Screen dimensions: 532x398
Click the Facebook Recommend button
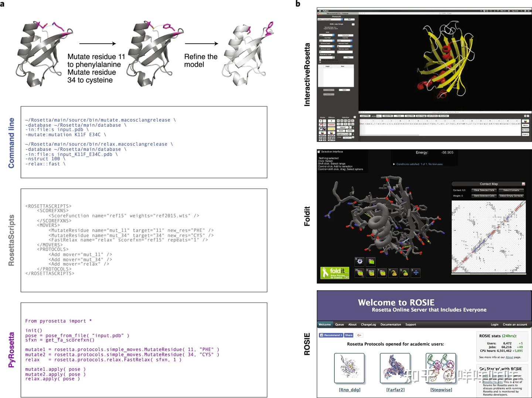(x=331, y=335)
